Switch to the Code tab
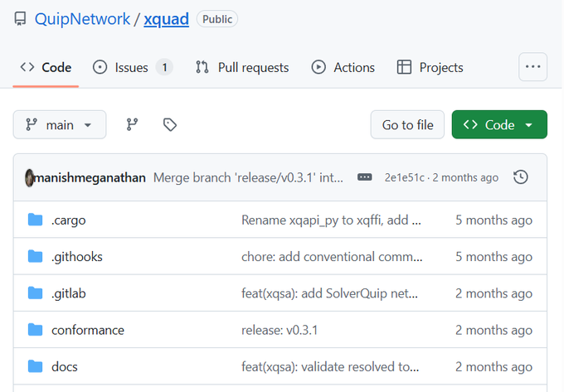 click(46, 67)
